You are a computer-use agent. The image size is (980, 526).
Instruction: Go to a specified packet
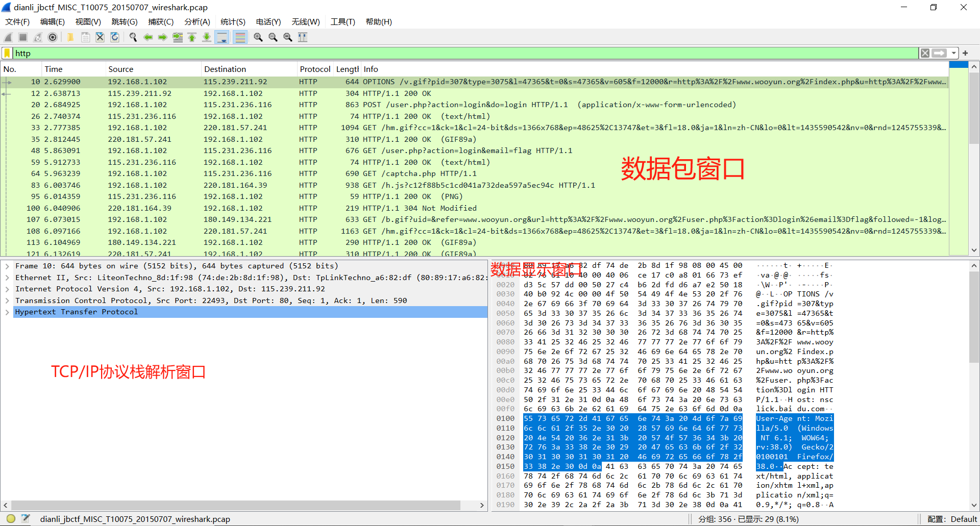click(178, 37)
